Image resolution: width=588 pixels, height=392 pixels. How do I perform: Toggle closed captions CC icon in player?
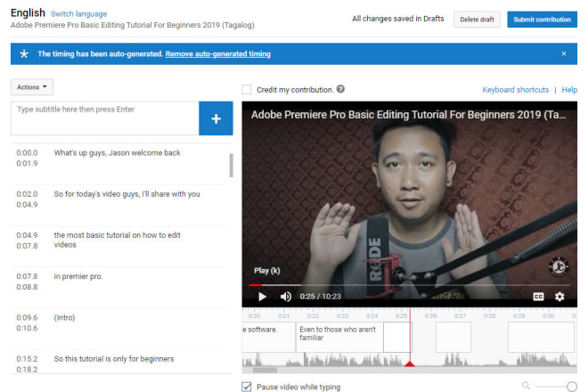click(538, 297)
